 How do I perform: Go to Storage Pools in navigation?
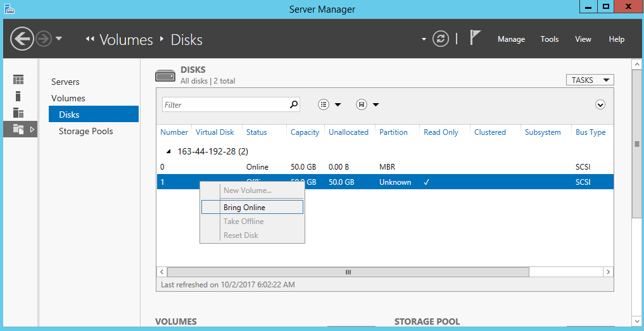85,131
